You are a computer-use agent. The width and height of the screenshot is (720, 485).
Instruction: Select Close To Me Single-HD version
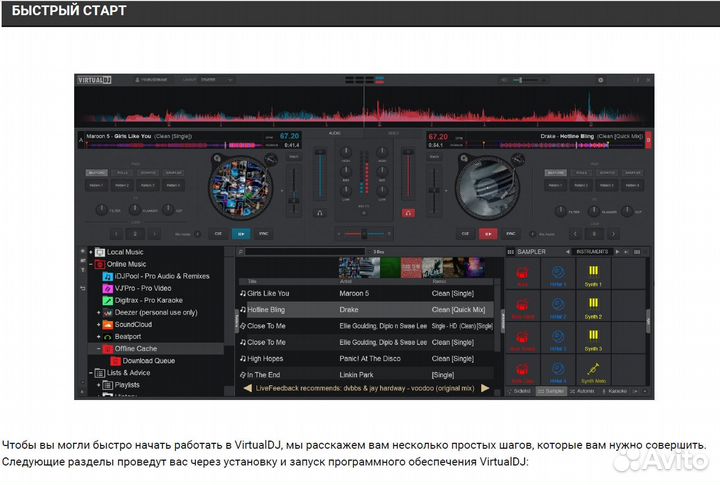366,326
